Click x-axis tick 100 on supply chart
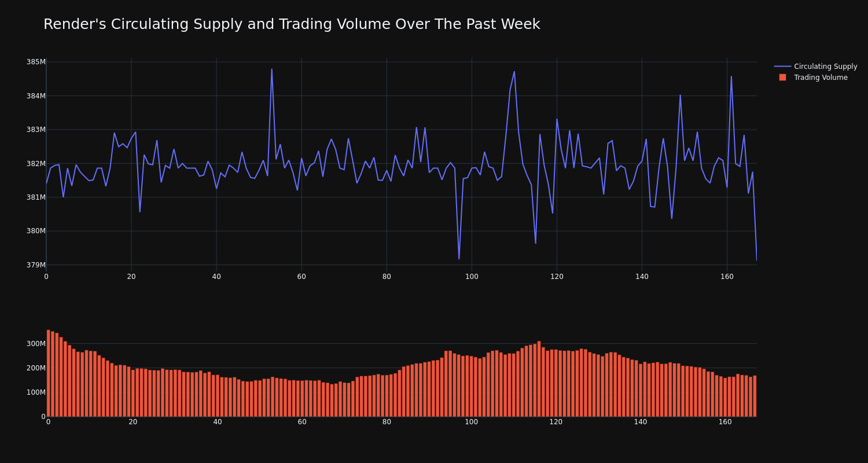Viewport: 868px width, 463px height. tap(472, 277)
